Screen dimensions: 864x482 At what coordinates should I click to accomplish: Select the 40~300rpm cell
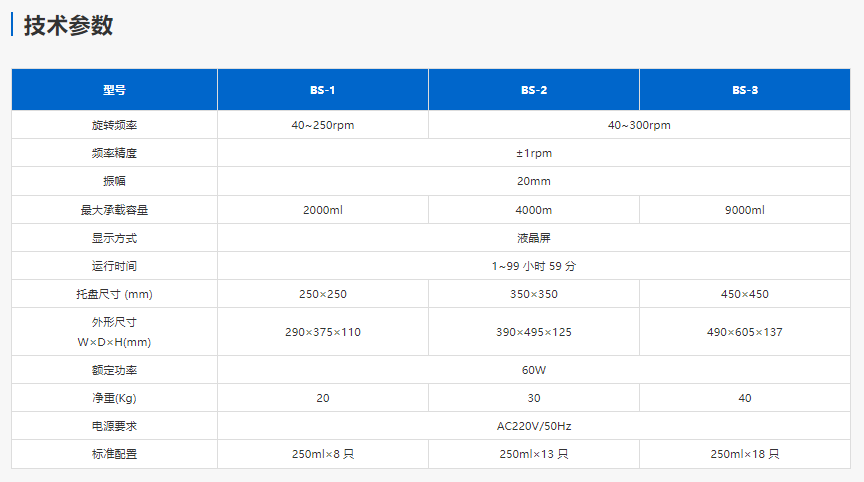638,125
